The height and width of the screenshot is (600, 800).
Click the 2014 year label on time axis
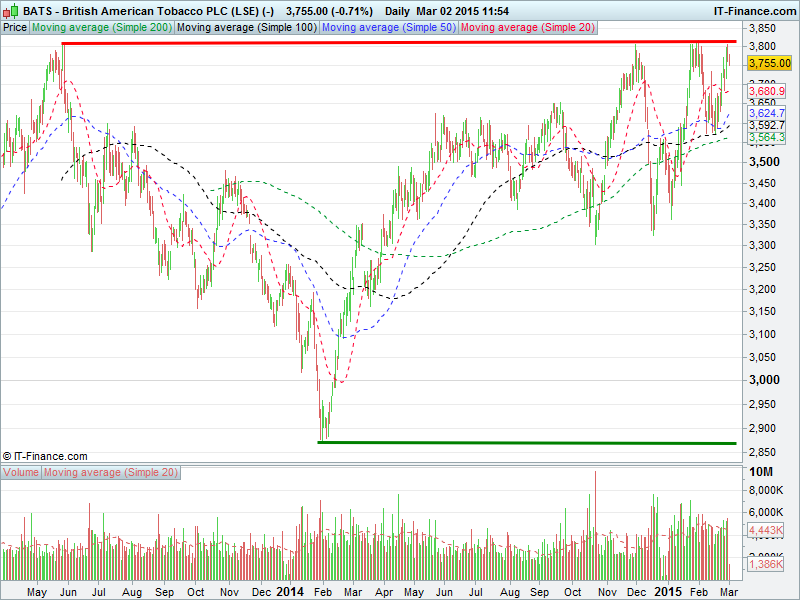point(290,592)
